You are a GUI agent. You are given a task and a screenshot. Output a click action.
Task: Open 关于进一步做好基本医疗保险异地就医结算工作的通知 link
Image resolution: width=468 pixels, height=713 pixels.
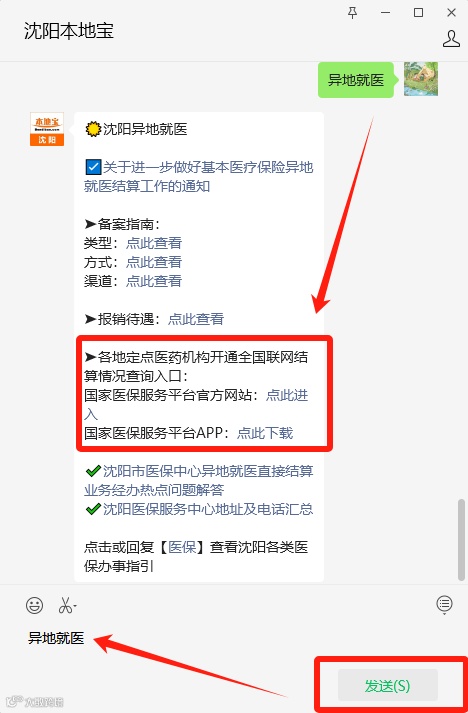pyautogui.click(x=199, y=177)
